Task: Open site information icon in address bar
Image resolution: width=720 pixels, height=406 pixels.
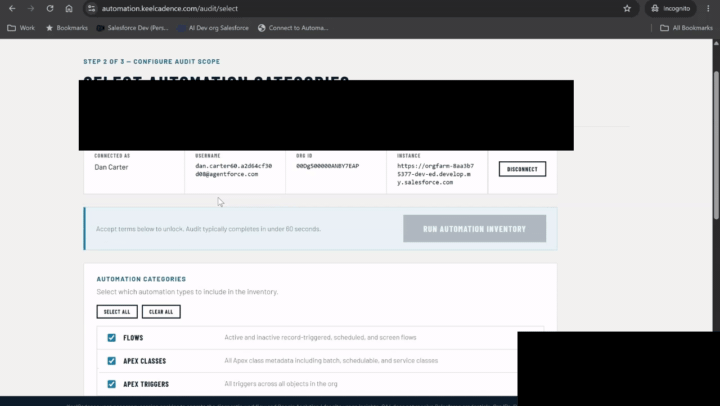Action: click(x=92, y=8)
